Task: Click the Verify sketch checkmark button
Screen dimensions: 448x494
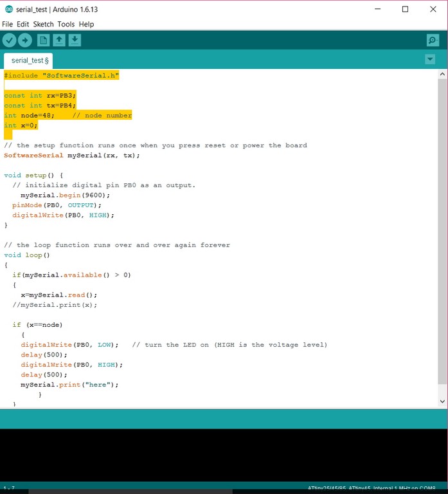Action: 9,41
